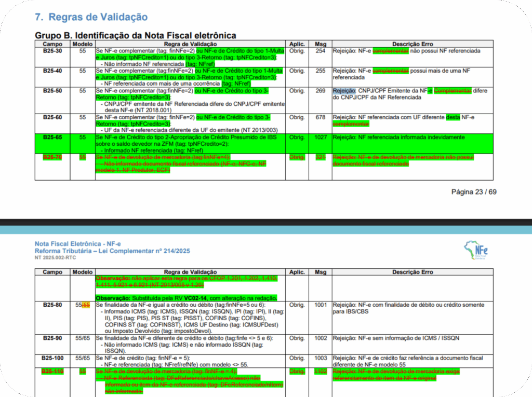
Task: Select the B25-30 field cell
Action: [52, 51]
